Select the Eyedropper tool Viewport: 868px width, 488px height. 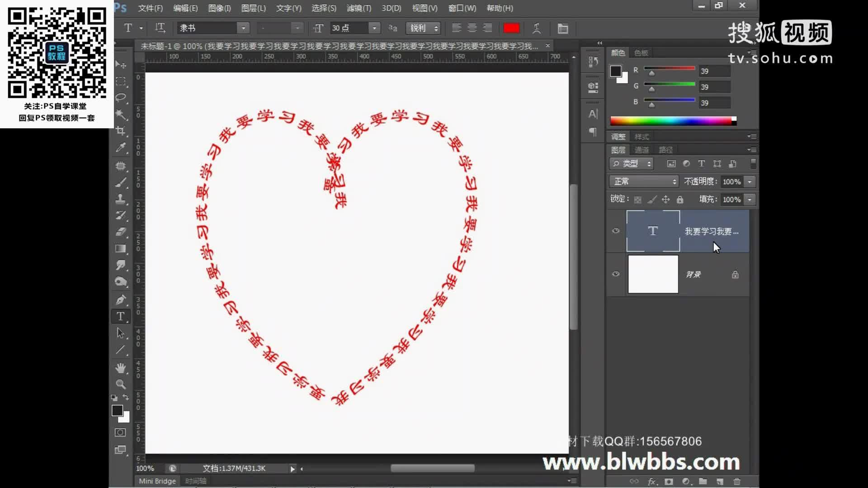tap(120, 148)
